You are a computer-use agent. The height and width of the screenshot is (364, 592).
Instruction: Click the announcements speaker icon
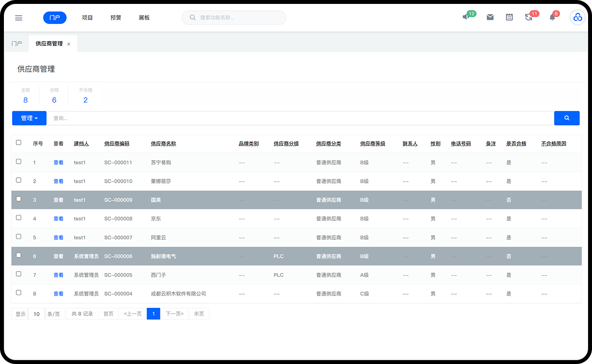click(x=466, y=17)
